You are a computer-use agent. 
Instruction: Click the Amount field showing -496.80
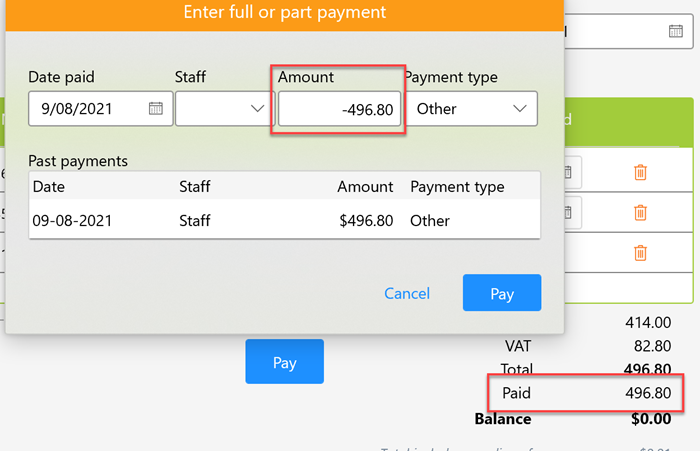[340, 108]
